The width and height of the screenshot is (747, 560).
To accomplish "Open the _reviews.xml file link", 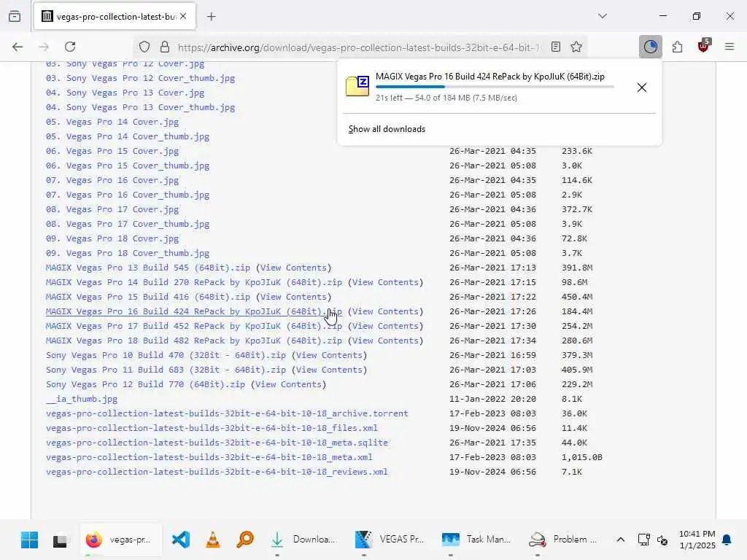I will tap(217, 472).
